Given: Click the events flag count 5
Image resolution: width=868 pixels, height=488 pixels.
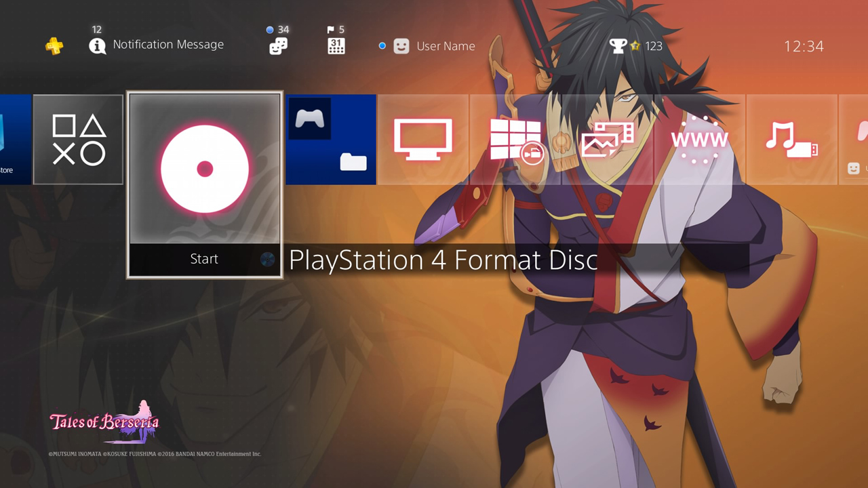Looking at the screenshot, I should (341, 30).
